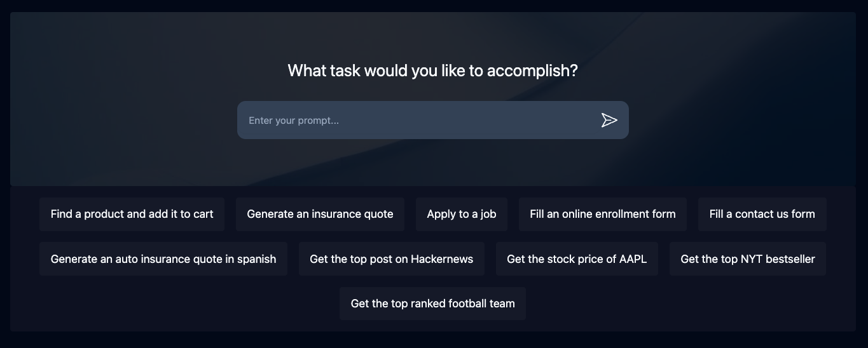Select "Get the top NYT bestseller" suggestion

point(747,258)
